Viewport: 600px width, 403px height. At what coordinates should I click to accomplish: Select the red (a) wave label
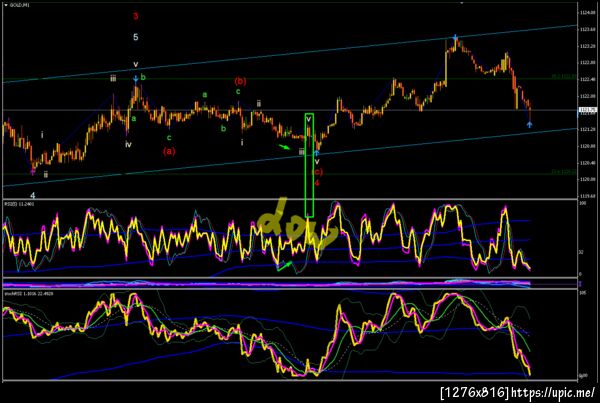tap(169, 151)
